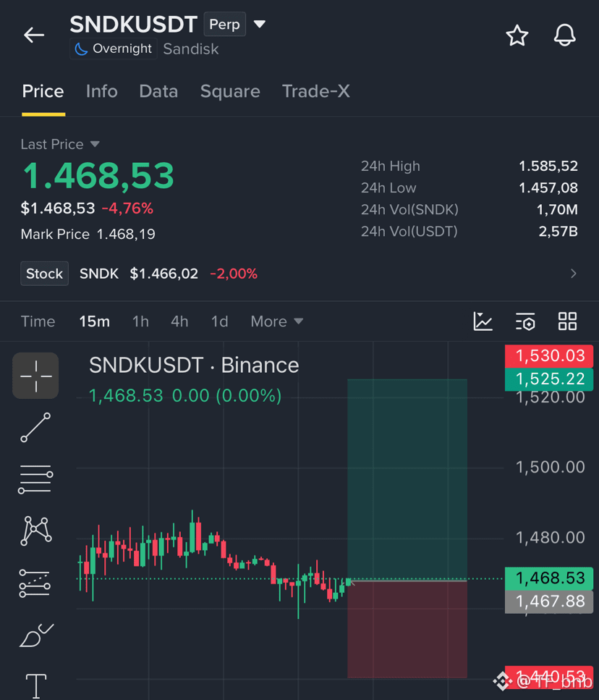
Task: Expand the More timeframes dropdown
Action: pyautogui.click(x=276, y=321)
